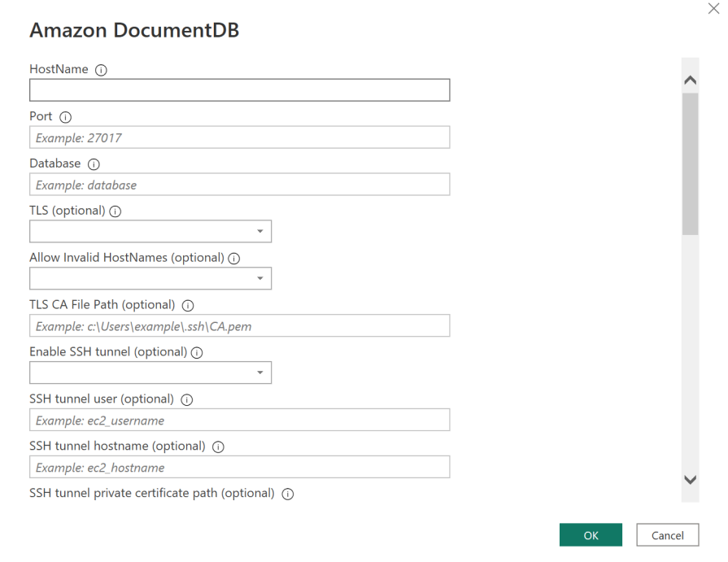This screenshot has height=562, width=728.
Task: Click the TLS CA File Path info icon
Action: coord(187,305)
